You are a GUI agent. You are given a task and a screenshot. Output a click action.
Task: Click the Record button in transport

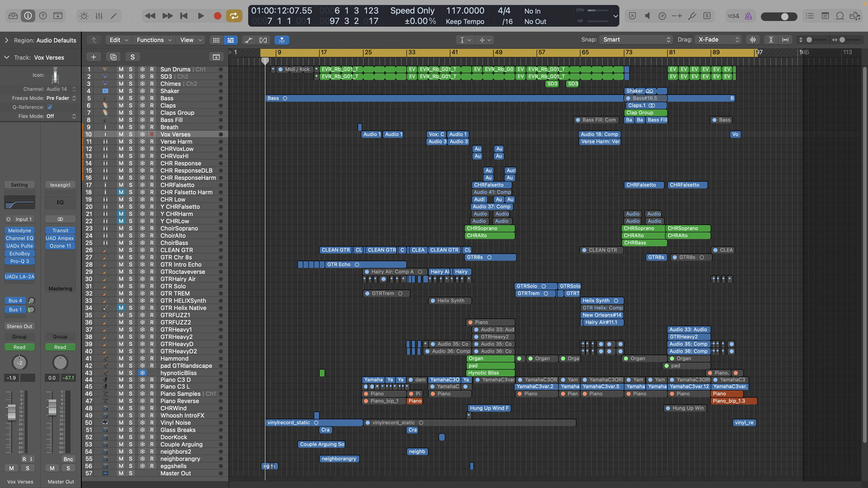pos(217,16)
